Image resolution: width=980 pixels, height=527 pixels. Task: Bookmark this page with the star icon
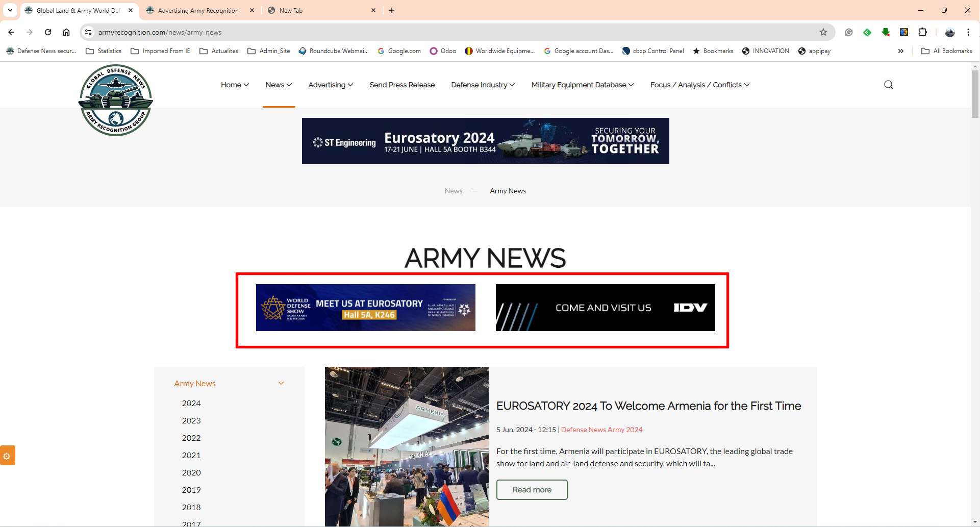[823, 32]
